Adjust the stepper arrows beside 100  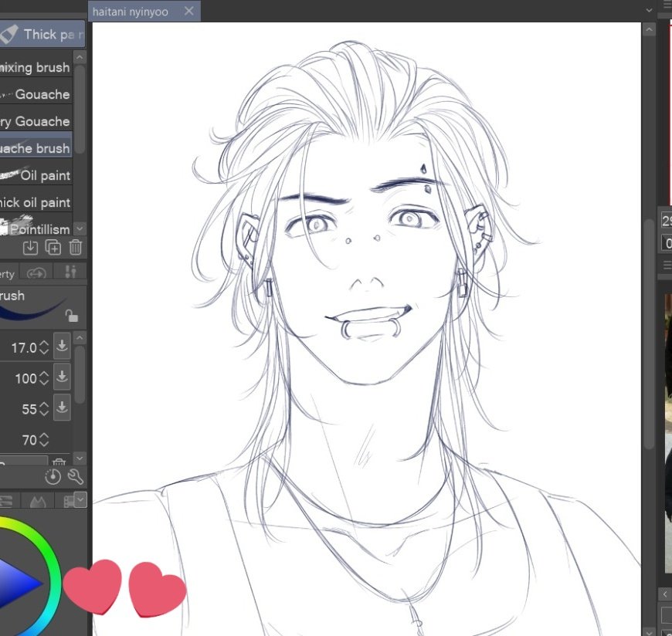click(x=44, y=378)
